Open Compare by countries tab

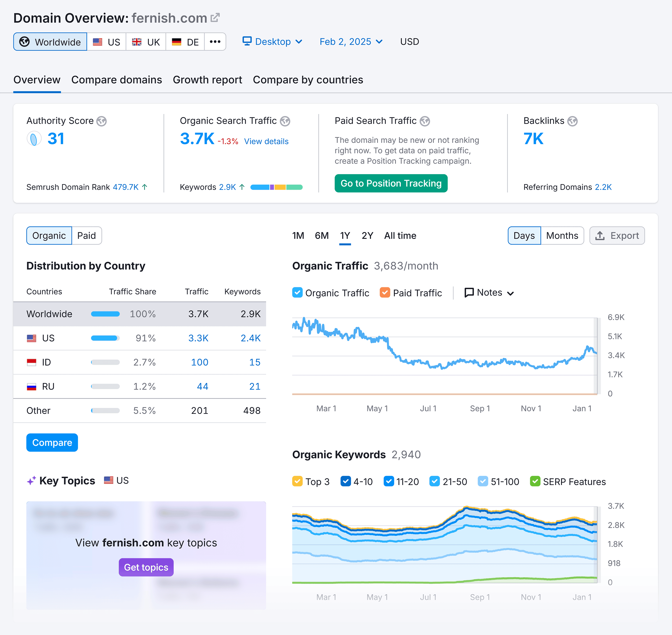click(308, 80)
